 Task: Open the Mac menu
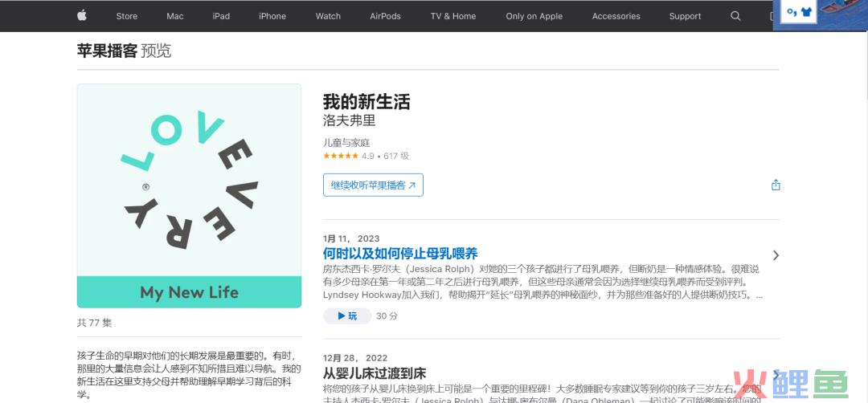click(175, 16)
